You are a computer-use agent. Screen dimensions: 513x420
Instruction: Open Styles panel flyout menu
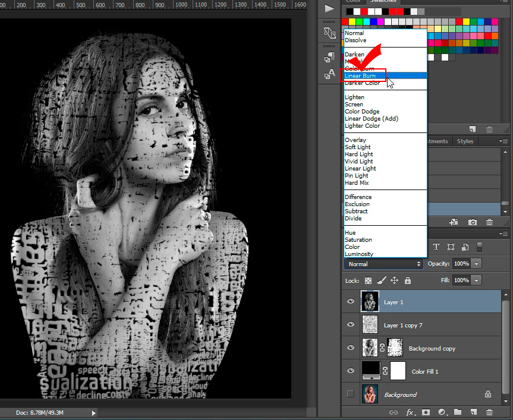point(503,141)
